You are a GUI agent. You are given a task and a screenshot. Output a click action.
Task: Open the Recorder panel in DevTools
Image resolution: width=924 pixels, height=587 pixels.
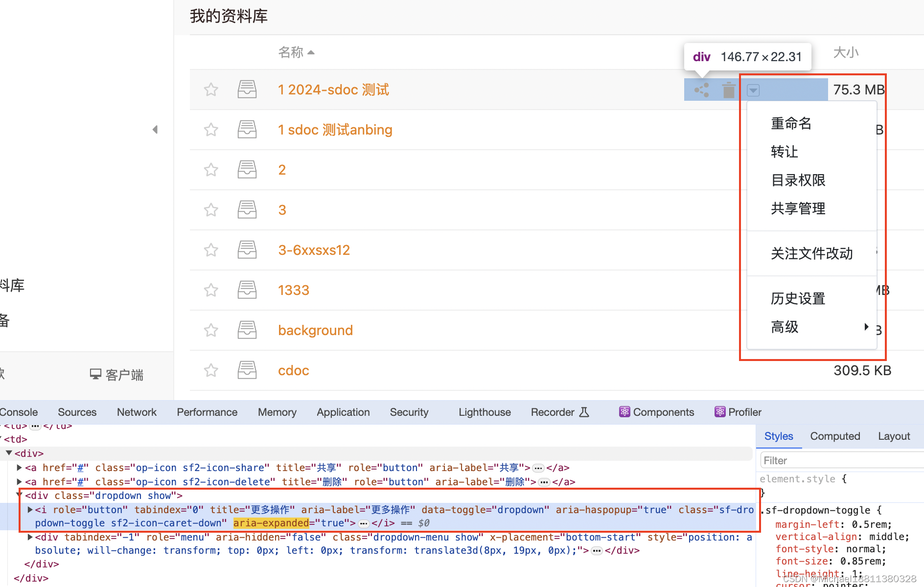552,412
